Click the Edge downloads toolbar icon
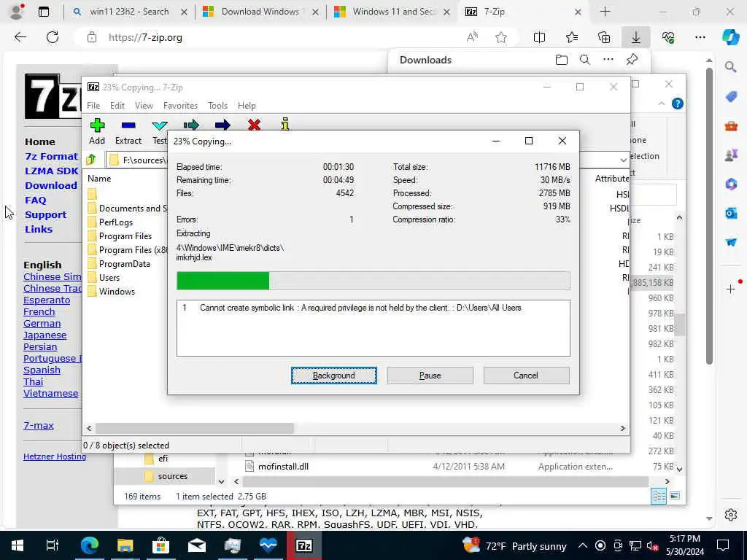This screenshot has width=747, height=560. click(636, 37)
